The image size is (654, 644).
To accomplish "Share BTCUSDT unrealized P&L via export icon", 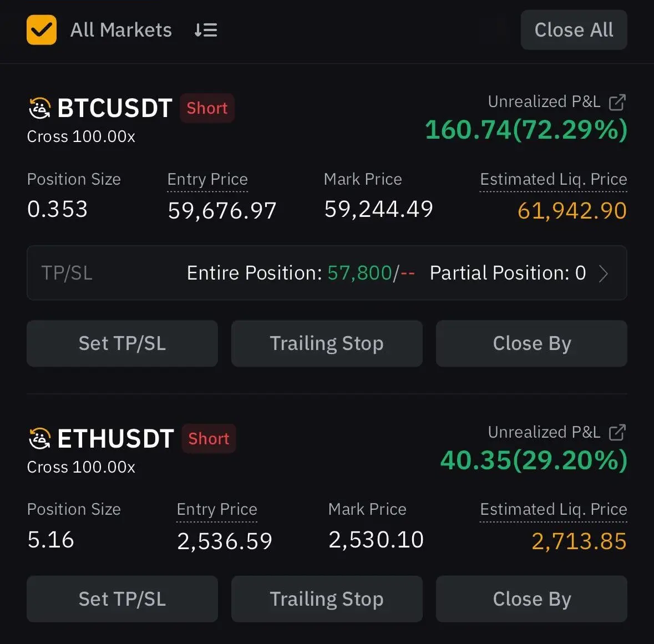I will [617, 102].
